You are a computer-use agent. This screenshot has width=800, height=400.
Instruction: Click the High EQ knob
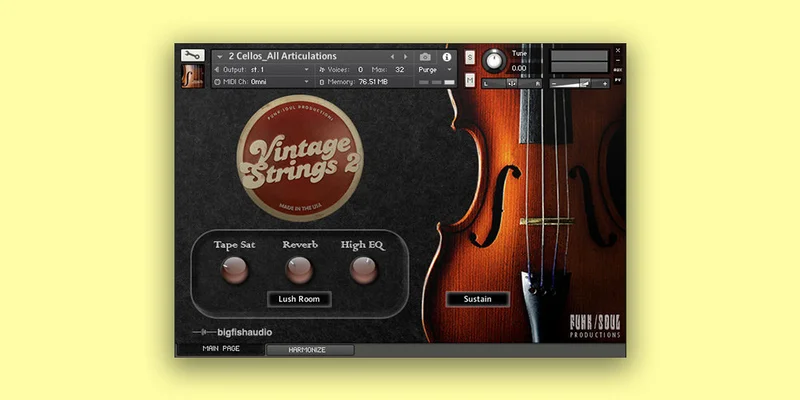[x=364, y=270]
